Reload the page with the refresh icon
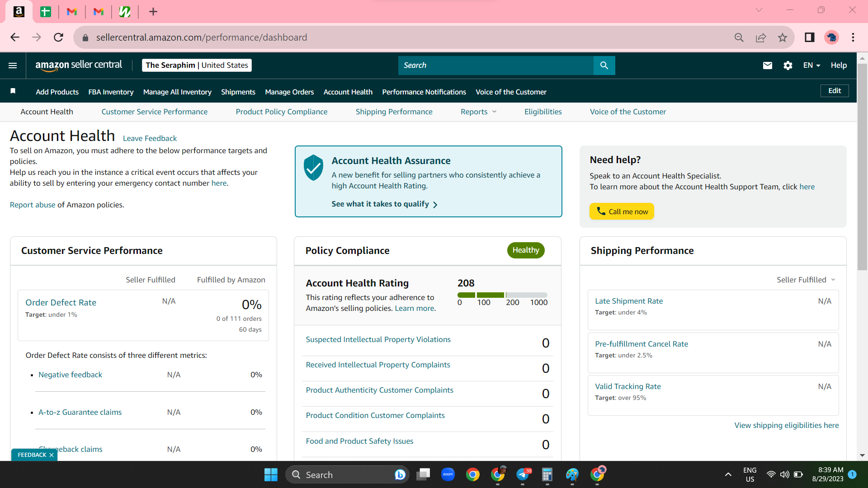Image resolution: width=868 pixels, height=488 pixels. [58, 38]
